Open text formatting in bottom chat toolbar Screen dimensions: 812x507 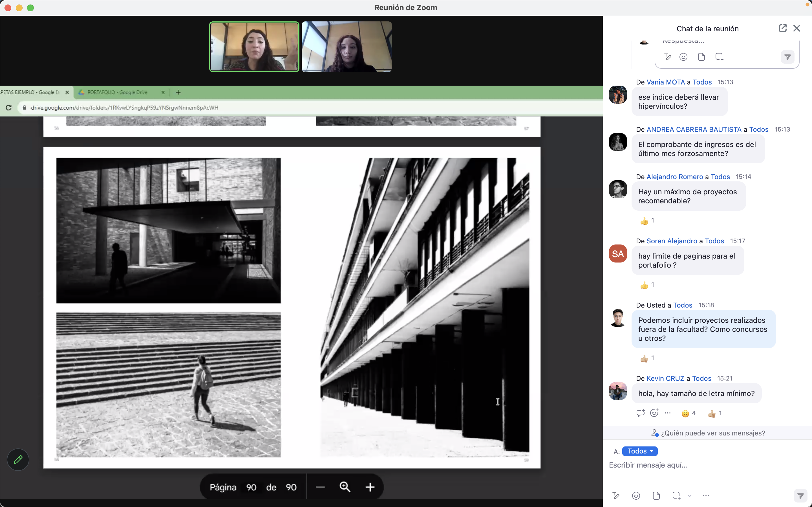[x=616, y=496]
